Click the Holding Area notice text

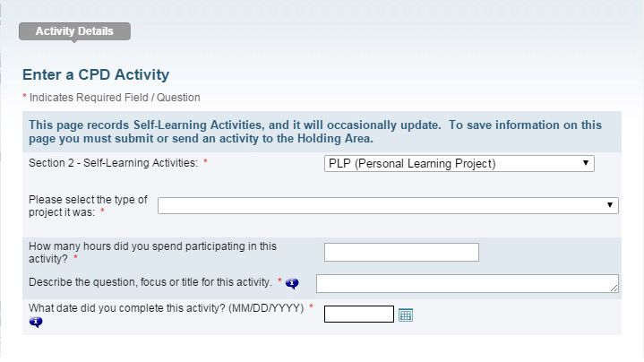click(x=315, y=132)
